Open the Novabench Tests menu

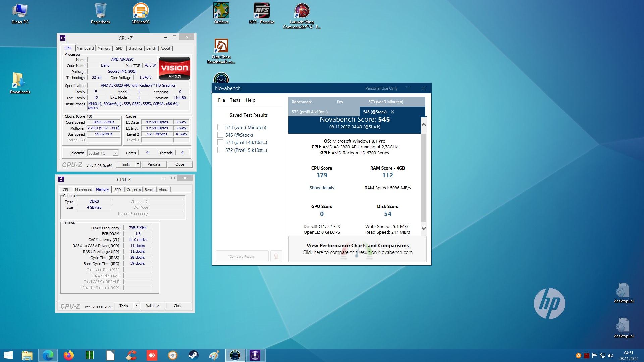(235, 100)
